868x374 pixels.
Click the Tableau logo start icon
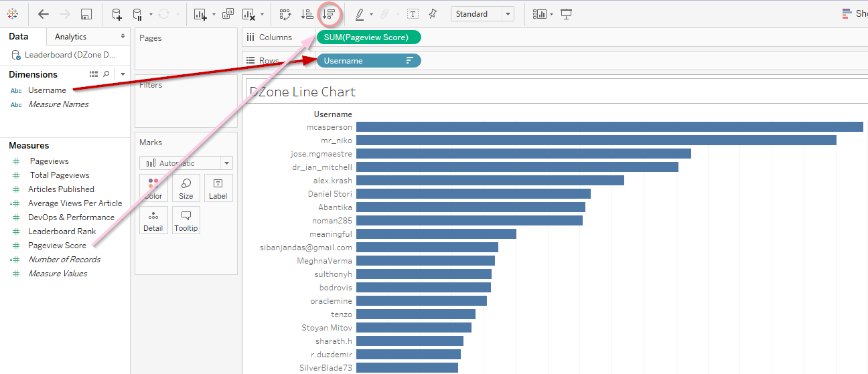(x=12, y=13)
